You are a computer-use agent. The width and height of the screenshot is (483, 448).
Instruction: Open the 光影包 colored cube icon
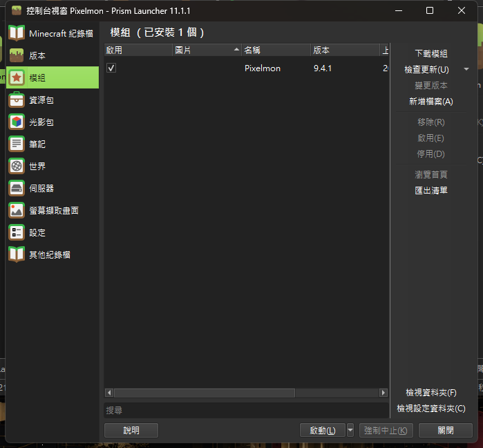point(17,122)
